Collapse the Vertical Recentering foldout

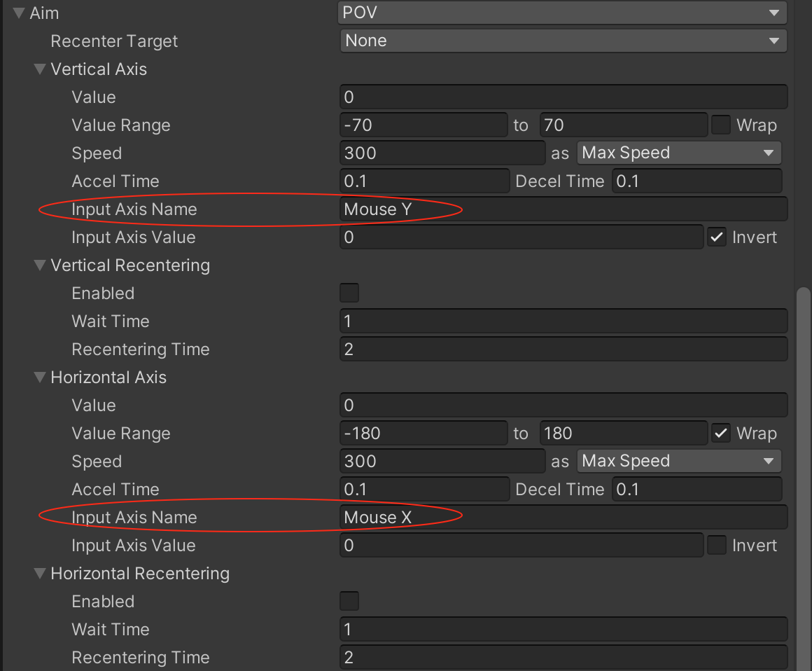pos(40,265)
